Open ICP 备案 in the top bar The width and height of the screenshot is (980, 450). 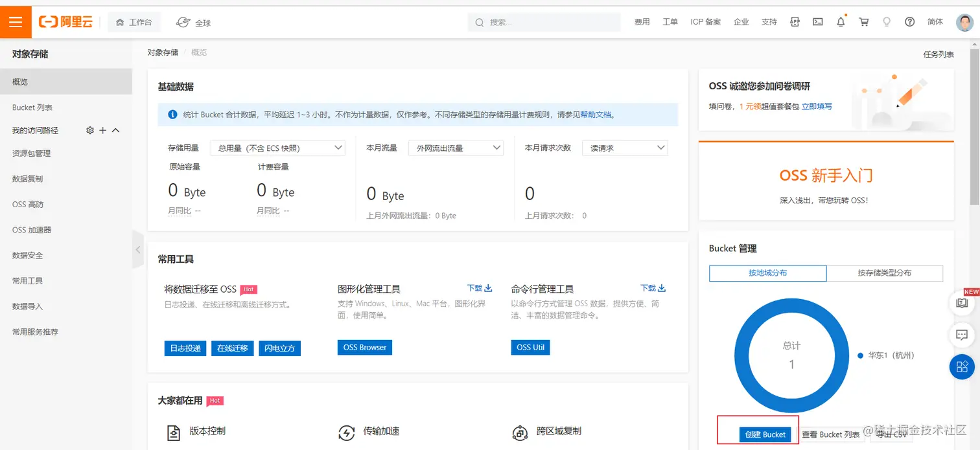tap(706, 22)
